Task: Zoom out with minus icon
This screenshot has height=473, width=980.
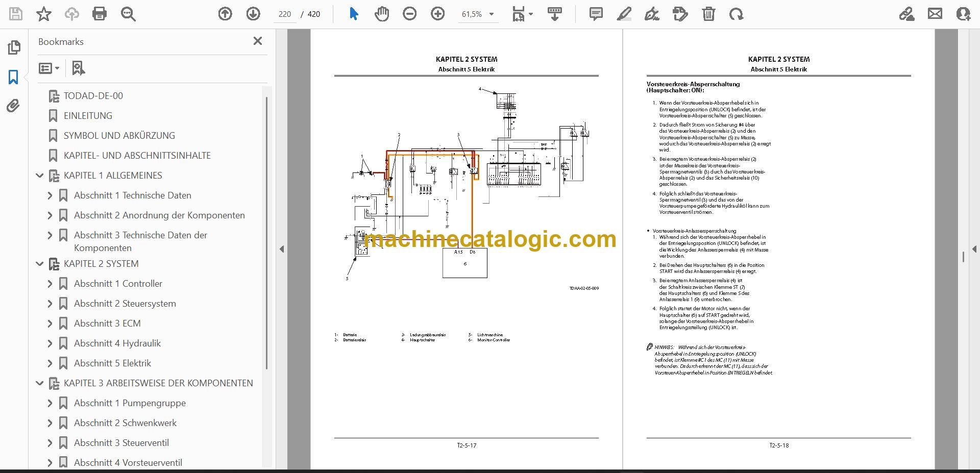Action: click(409, 14)
